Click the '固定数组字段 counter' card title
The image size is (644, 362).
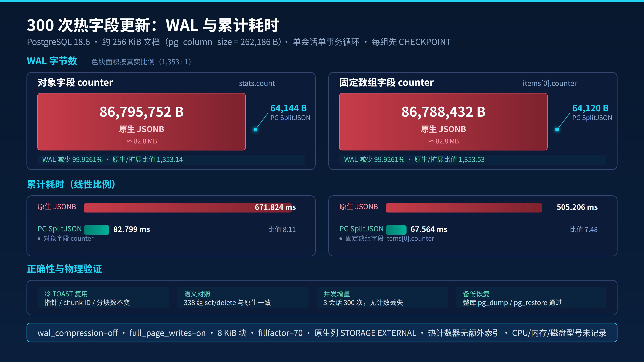click(x=386, y=82)
